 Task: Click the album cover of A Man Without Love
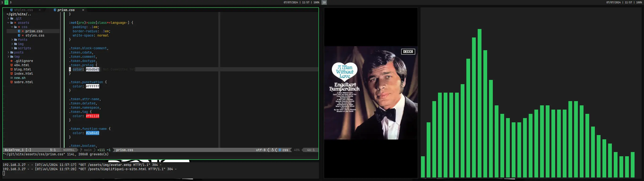[x=371, y=93]
